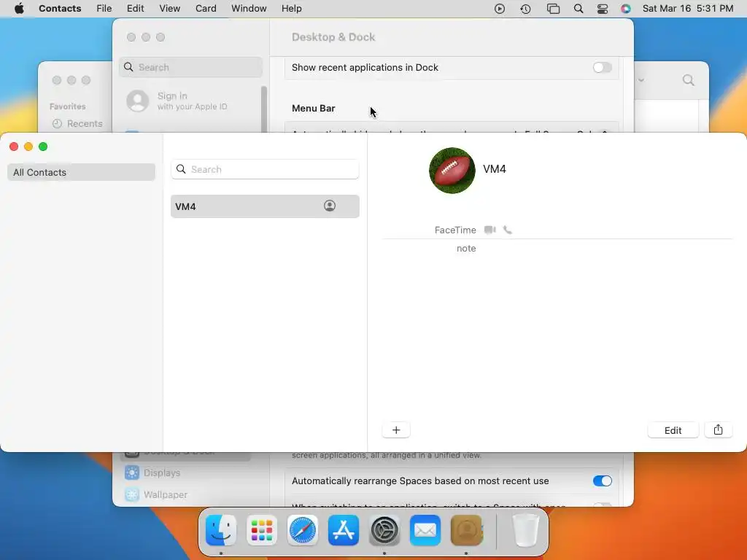Screen dimensions: 747x560
Task: Click Edit button on contact card
Action: (673, 430)
